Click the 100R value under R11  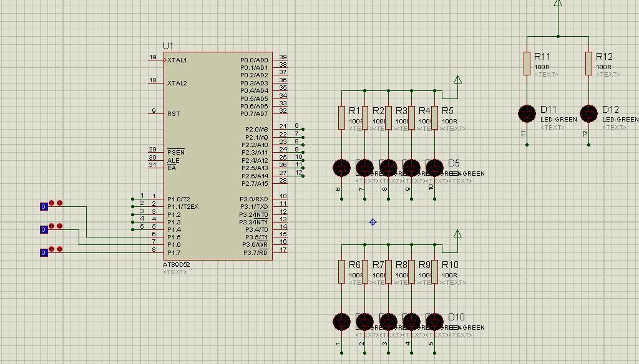542,67
